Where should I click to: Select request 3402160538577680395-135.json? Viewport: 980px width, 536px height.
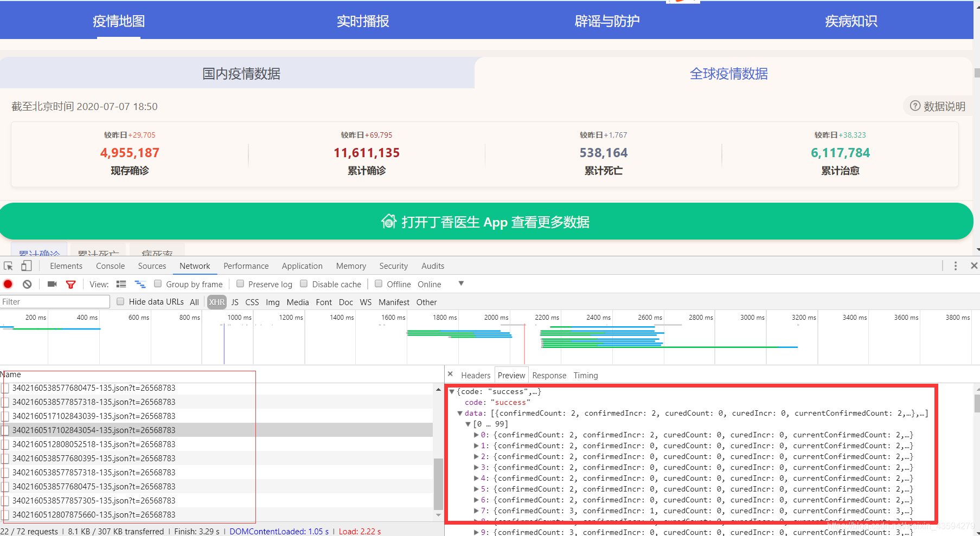216,458
